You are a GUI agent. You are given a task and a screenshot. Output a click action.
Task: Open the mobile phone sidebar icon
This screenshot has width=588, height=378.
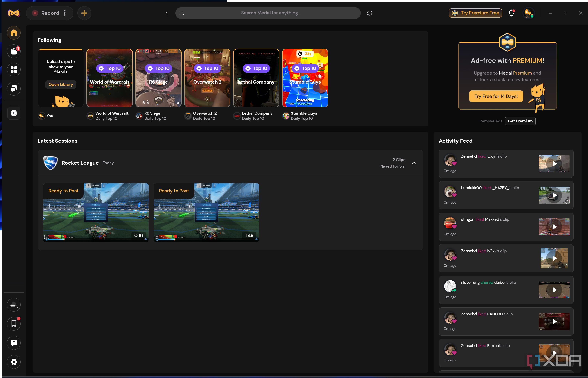[14, 324]
